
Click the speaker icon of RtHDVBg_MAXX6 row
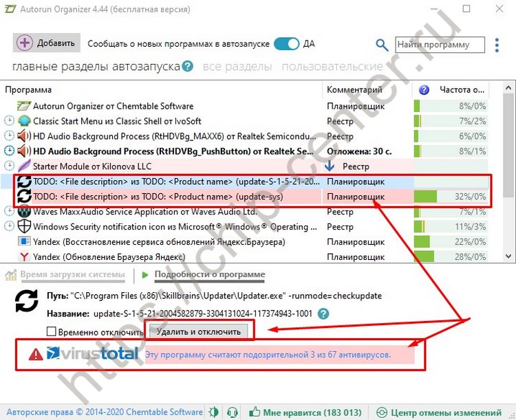pos(24,136)
